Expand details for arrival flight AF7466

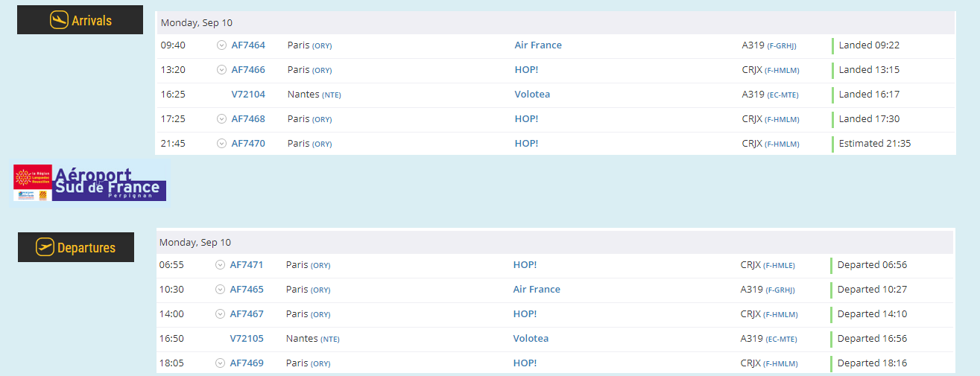point(221,70)
